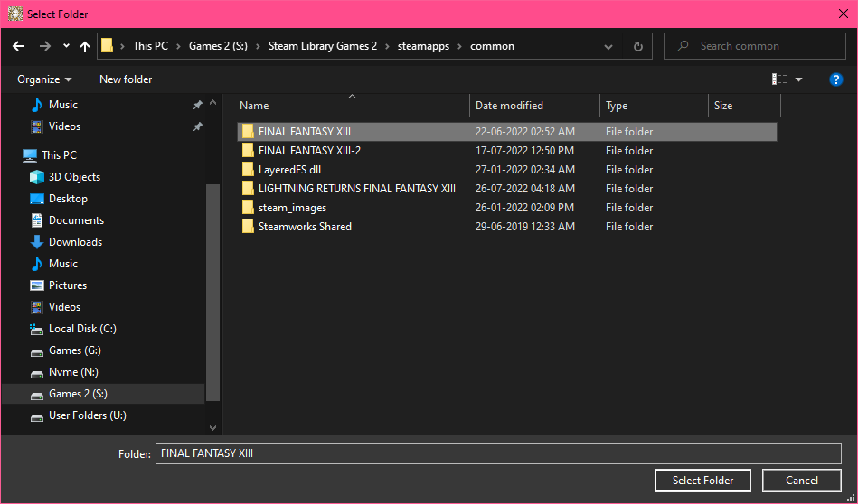Click the Folder name input field
This screenshot has width=858, height=504.
tap(498, 453)
